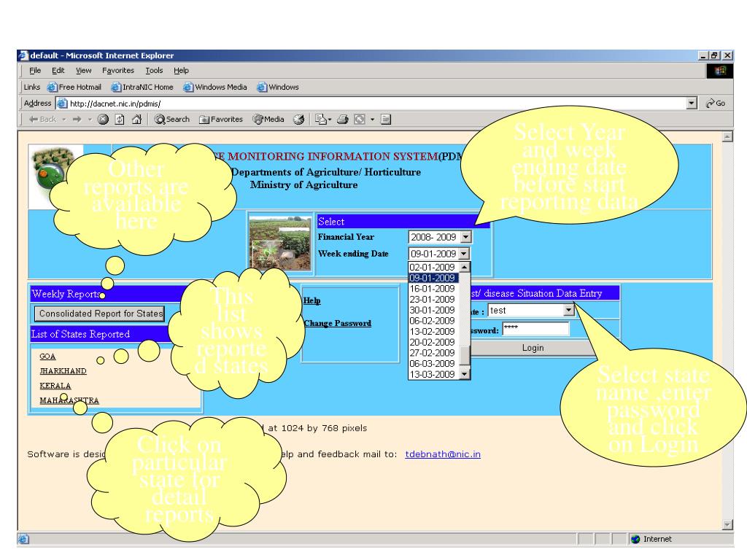Click Consolidated Report for States button

(x=100, y=314)
